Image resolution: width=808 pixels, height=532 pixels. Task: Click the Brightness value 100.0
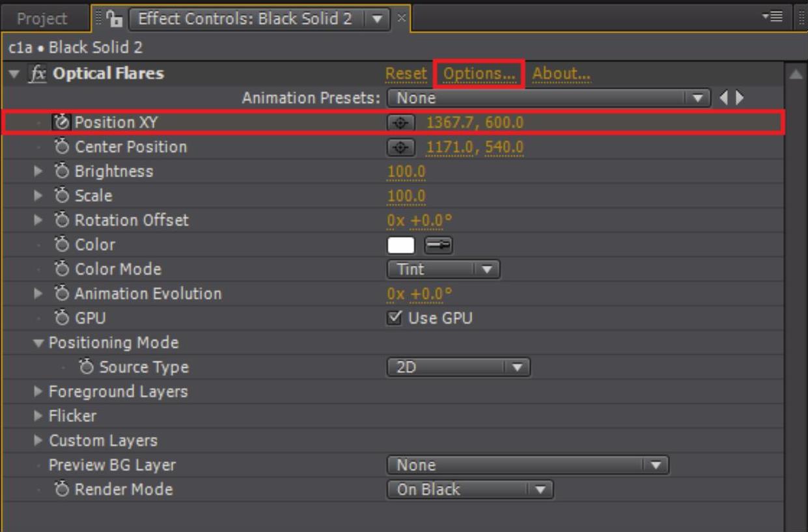[406, 172]
